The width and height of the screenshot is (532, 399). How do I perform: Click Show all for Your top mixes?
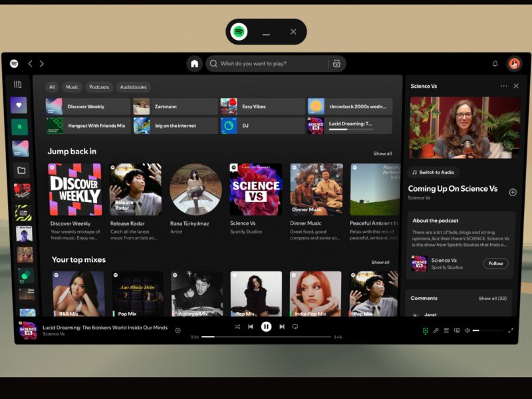[x=380, y=262]
